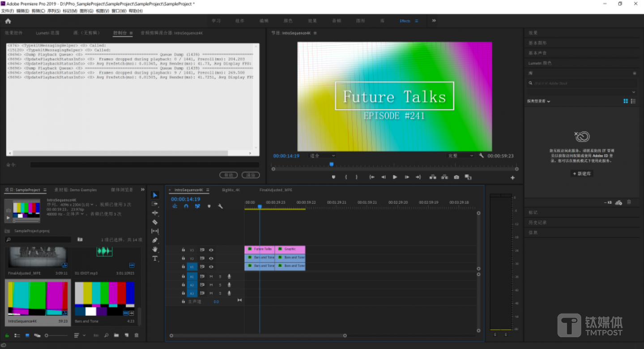Click Program monitor playhead on scrub bar

[332, 165]
